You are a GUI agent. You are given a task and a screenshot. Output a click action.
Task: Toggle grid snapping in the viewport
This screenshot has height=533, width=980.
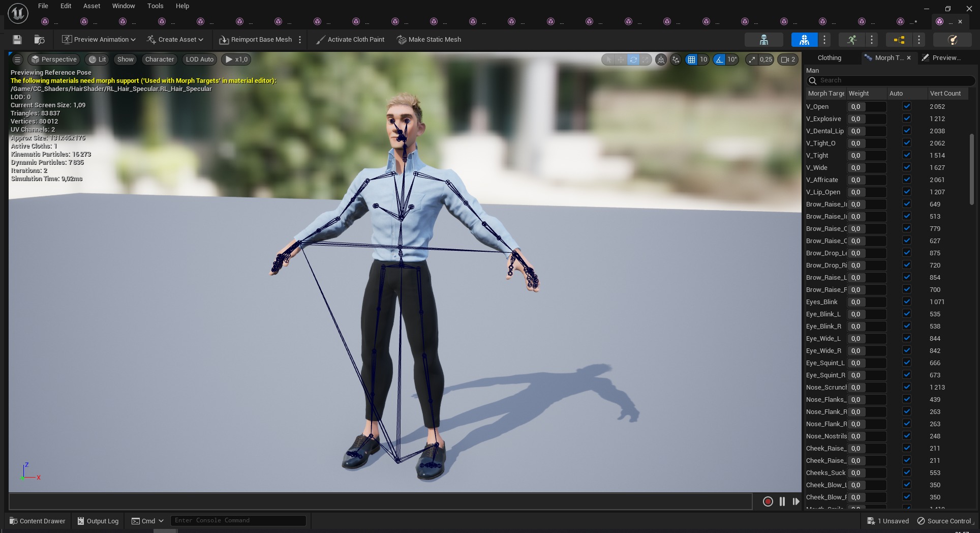(691, 60)
